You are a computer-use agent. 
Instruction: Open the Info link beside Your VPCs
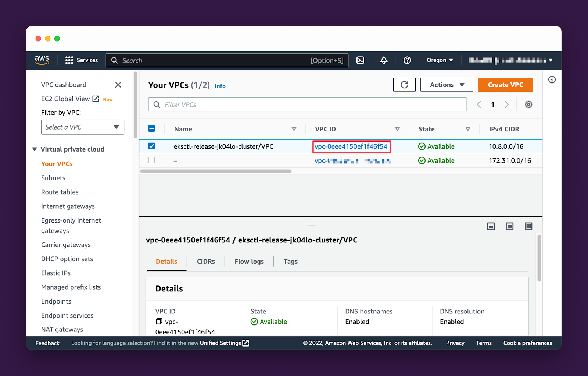220,86
